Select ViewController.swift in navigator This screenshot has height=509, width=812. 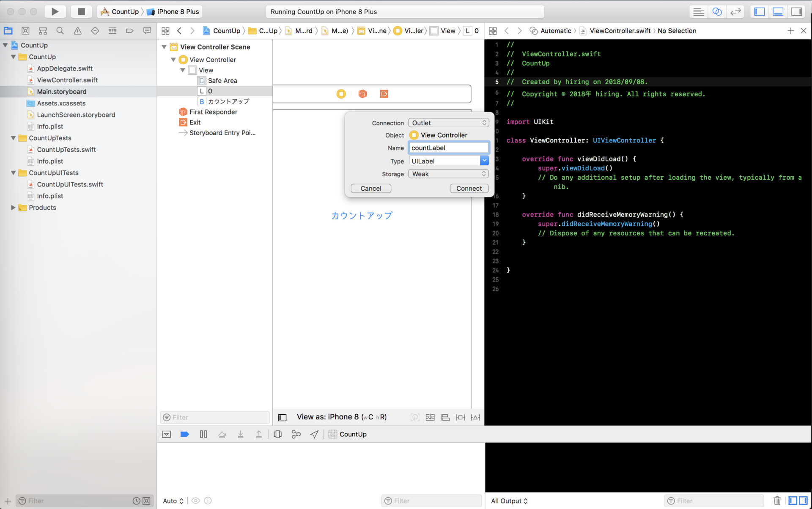click(x=67, y=80)
